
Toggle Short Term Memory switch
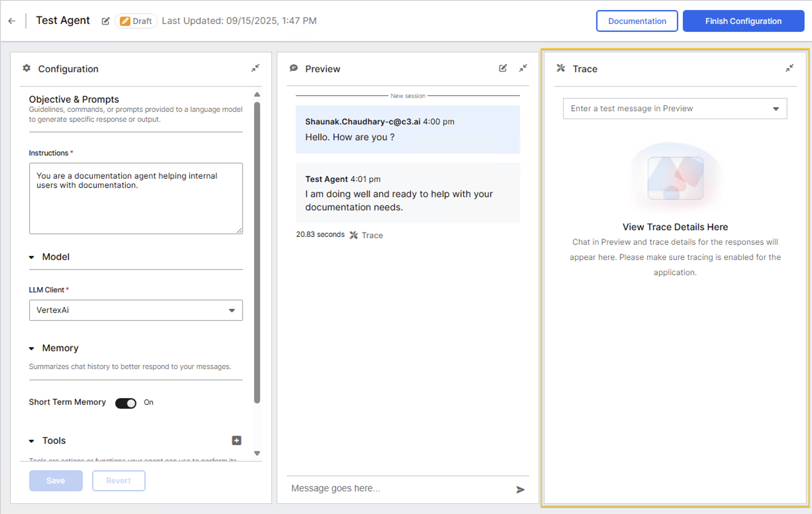pyautogui.click(x=125, y=403)
